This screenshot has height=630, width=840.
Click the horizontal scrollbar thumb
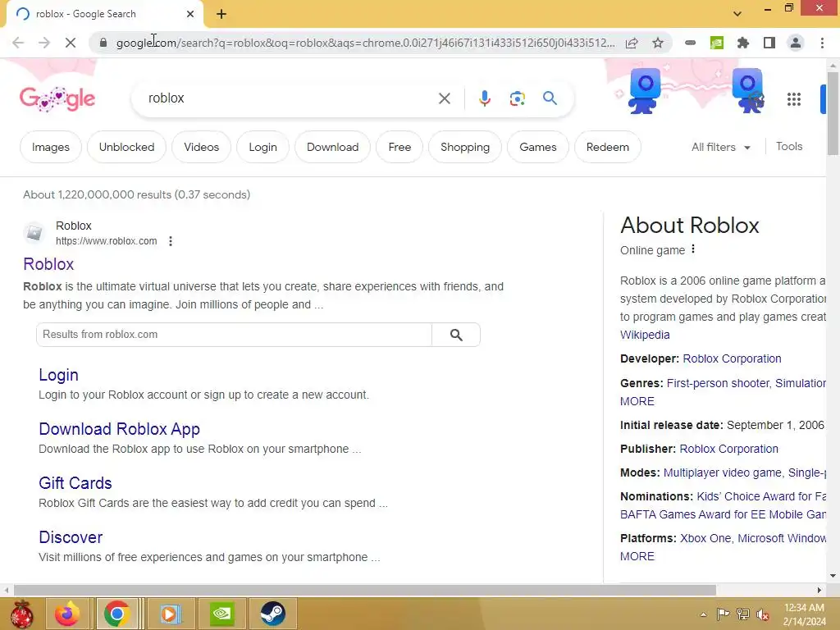coord(365,590)
